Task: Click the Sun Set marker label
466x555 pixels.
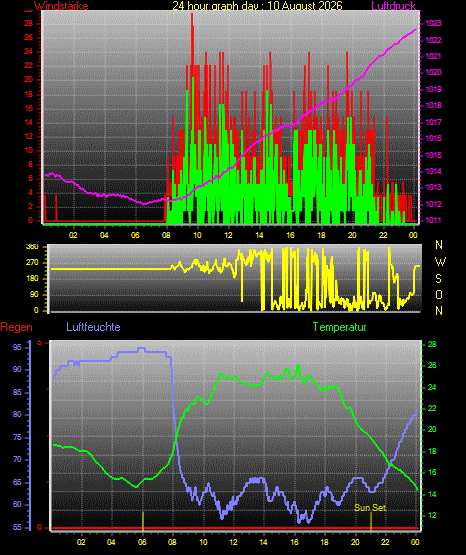Action: [370, 508]
